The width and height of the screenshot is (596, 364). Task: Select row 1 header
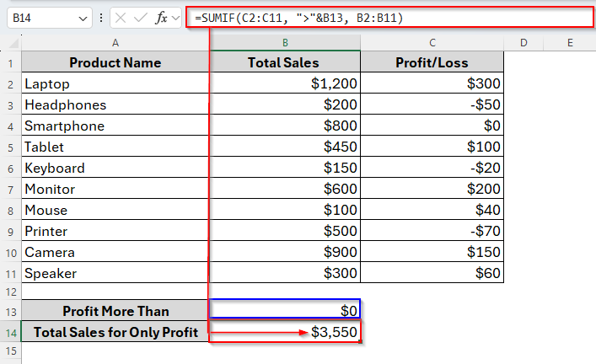(11, 63)
